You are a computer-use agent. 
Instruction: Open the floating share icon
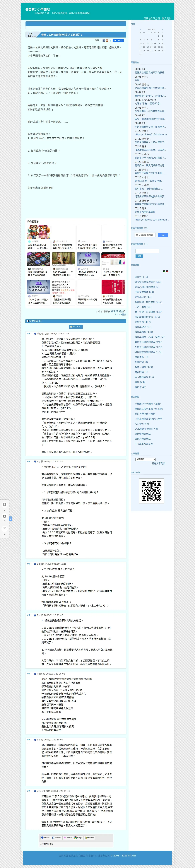4,529
